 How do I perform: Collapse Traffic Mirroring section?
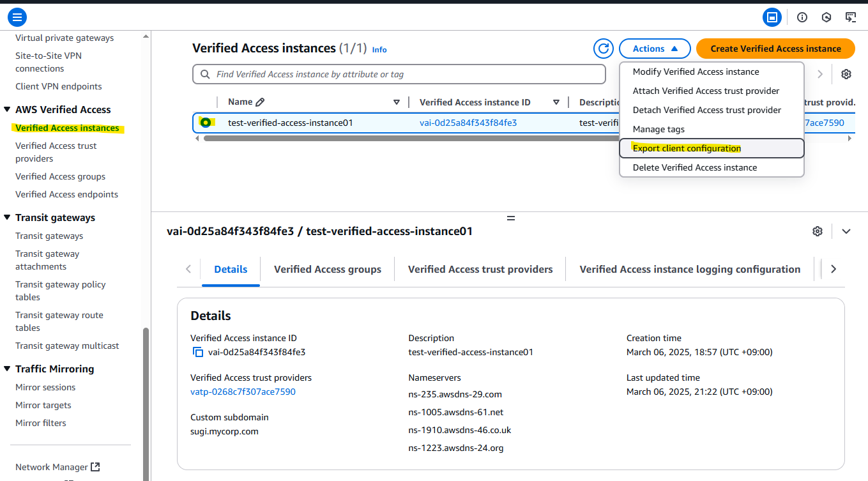(8, 369)
